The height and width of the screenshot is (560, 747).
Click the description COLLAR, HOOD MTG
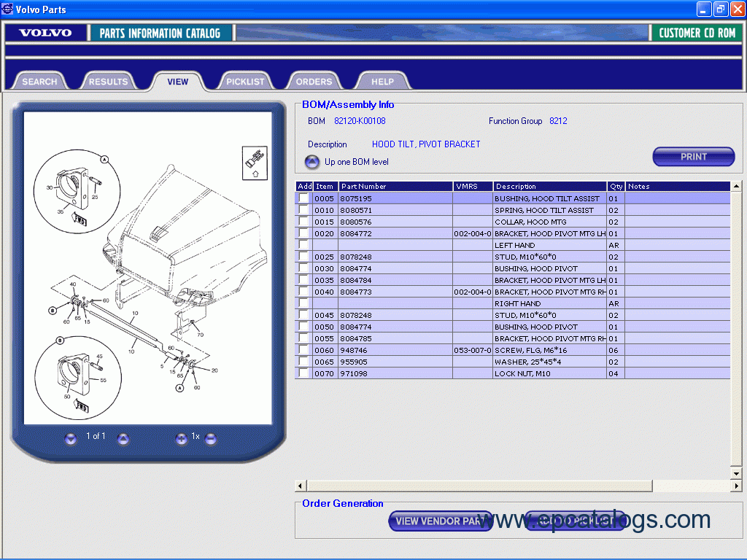click(x=530, y=222)
